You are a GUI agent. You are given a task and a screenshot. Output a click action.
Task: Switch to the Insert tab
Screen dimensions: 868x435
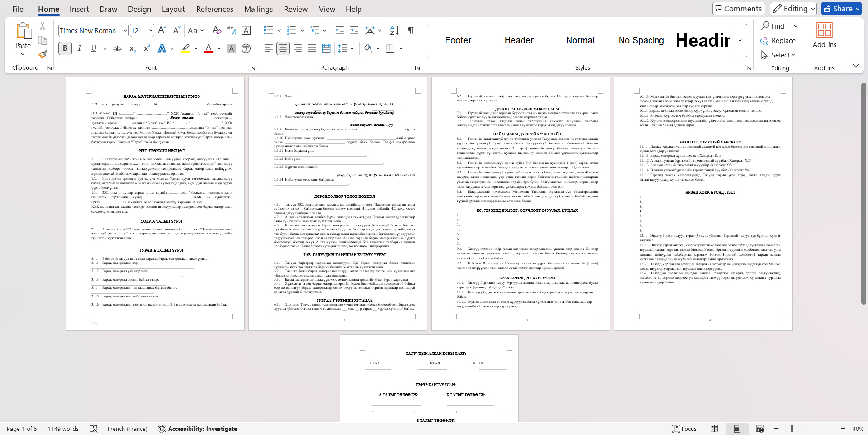click(x=79, y=9)
